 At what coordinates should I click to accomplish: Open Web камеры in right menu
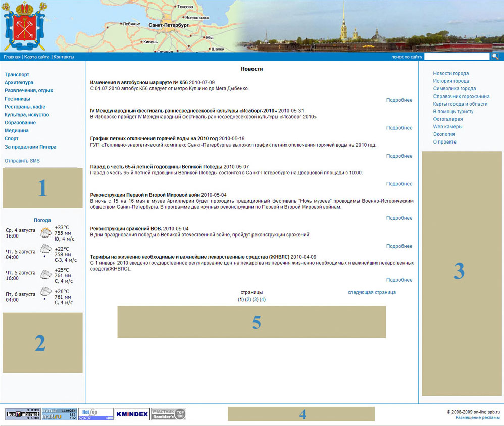click(447, 126)
